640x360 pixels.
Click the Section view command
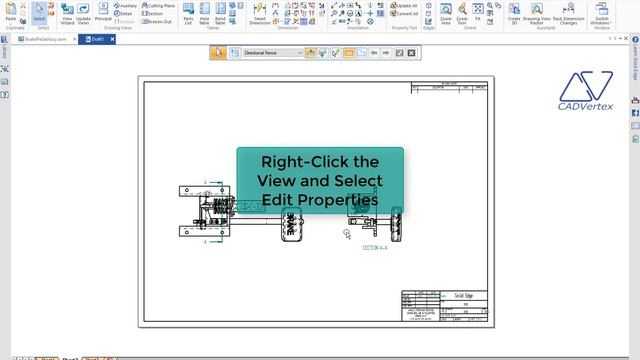(152, 13)
